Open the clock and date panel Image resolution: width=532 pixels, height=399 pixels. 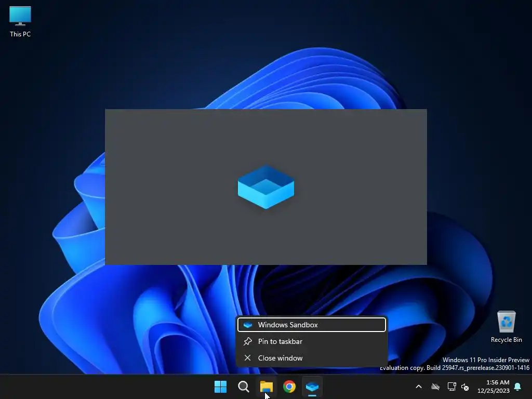494,387
